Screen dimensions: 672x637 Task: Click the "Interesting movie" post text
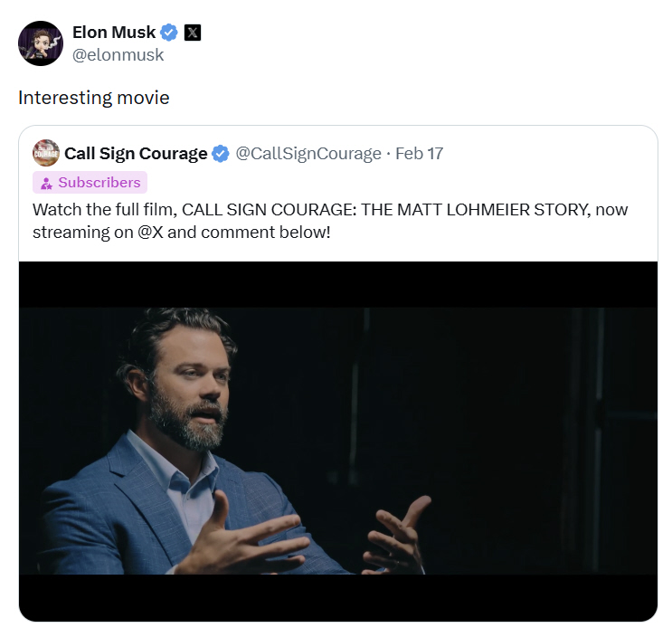[x=94, y=98]
